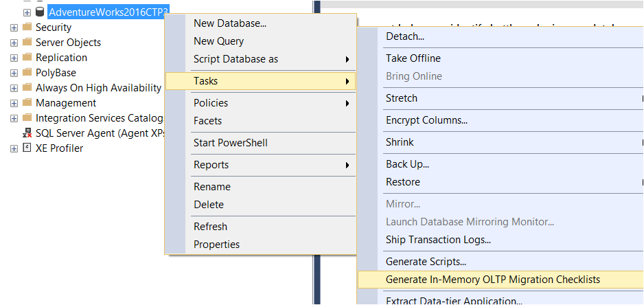This screenshot has width=644, height=305.
Task: Select the SQL Server Agent label
Action: [100, 133]
